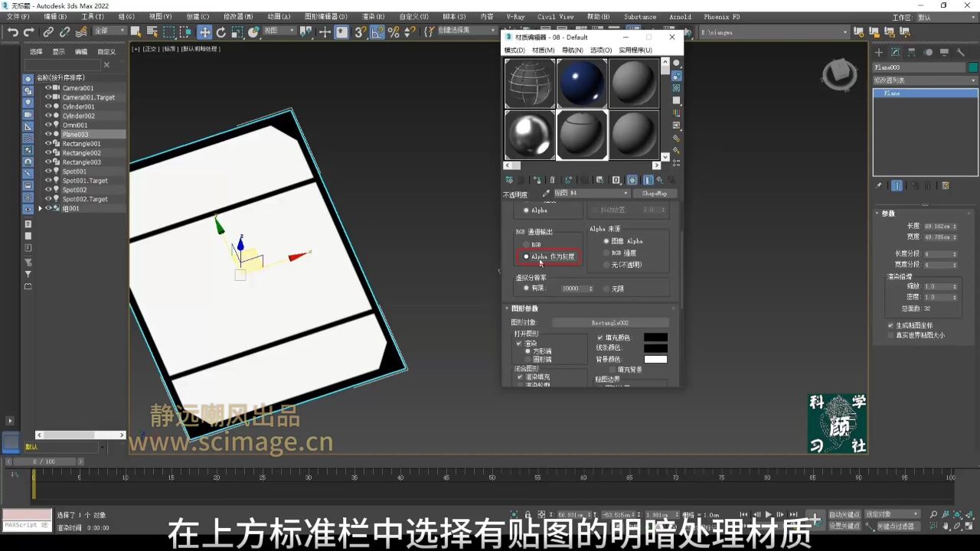Open the Modify tab in command panel
This screenshot has width=980, height=551.
click(896, 53)
